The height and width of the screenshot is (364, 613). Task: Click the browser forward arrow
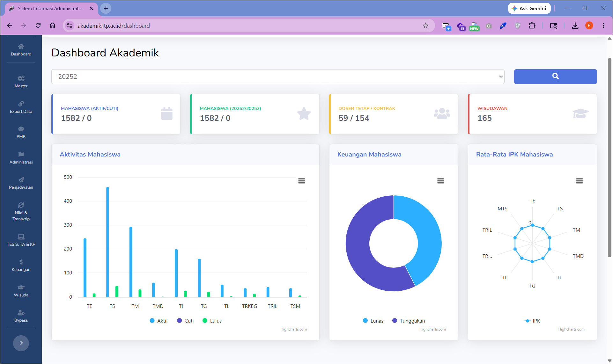24,25
